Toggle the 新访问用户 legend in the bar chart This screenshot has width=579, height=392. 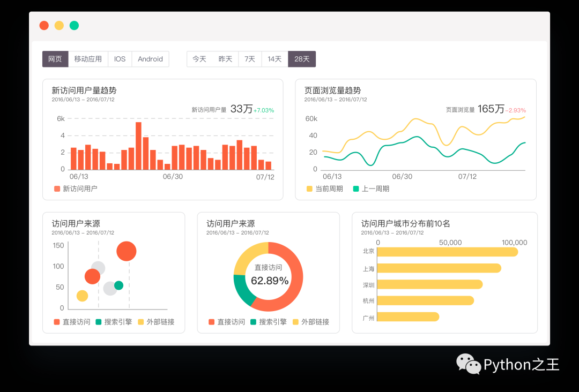click(76, 189)
